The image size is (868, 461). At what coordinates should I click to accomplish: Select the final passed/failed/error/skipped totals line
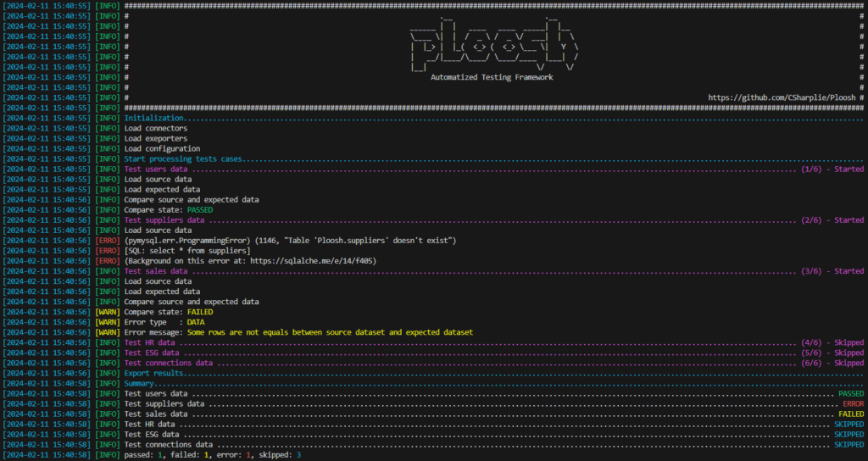pyautogui.click(x=212, y=455)
